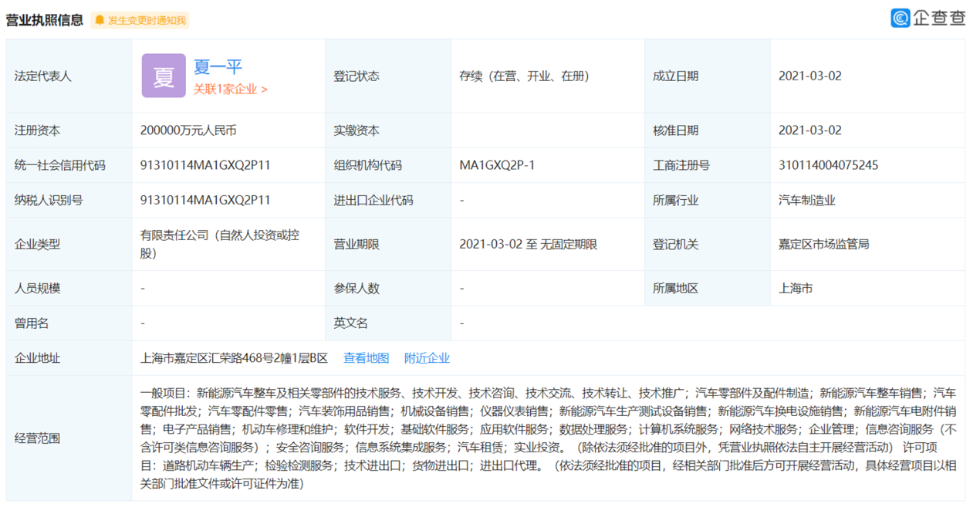Screen dimensions: 980x521
Task: Click the purple 夏 avatar thumbnail
Action: tap(164, 76)
